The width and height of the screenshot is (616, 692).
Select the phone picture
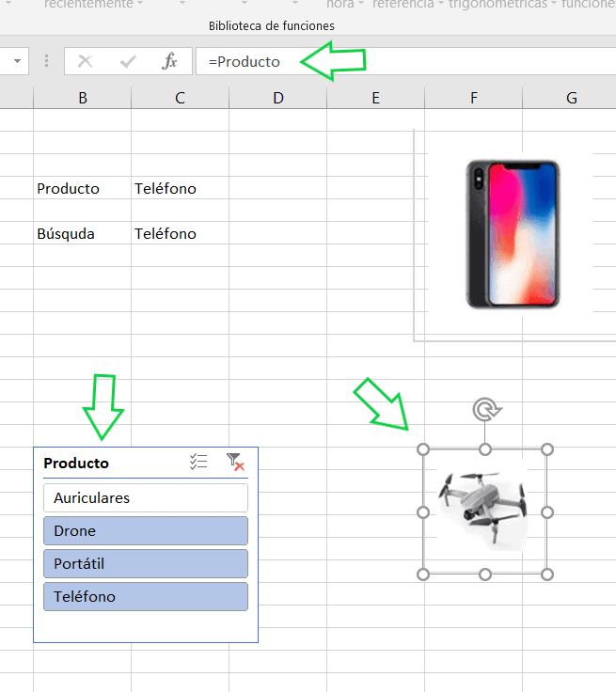tap(513, 234)
